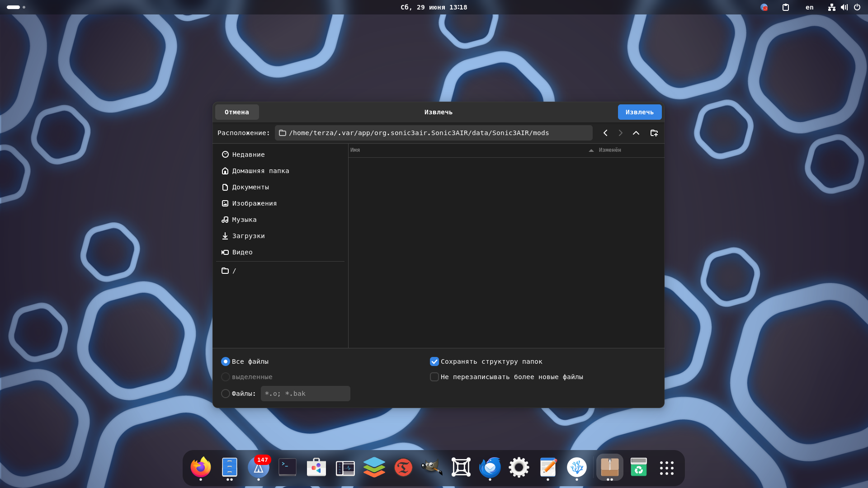This screenshot has width=868, height=488.
Task: Launch Thunderbird mail from the dock
Action: coord(490,467)
